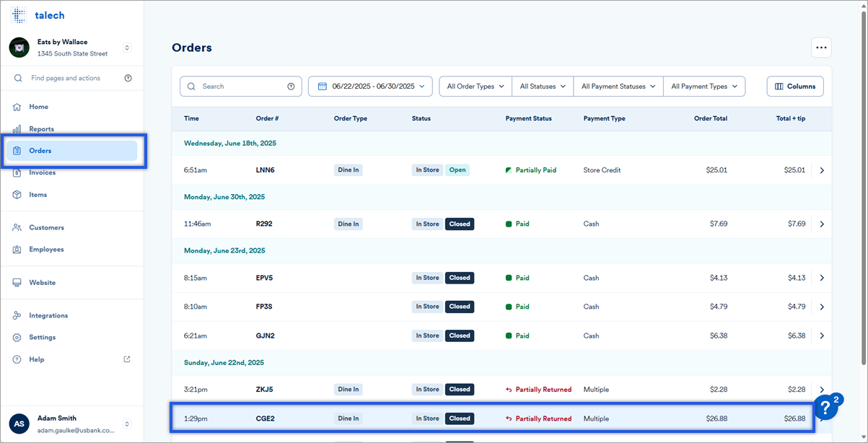Open help icon beside Find pages search
This screenshot has width=868, height=443.
click(128, 78)
